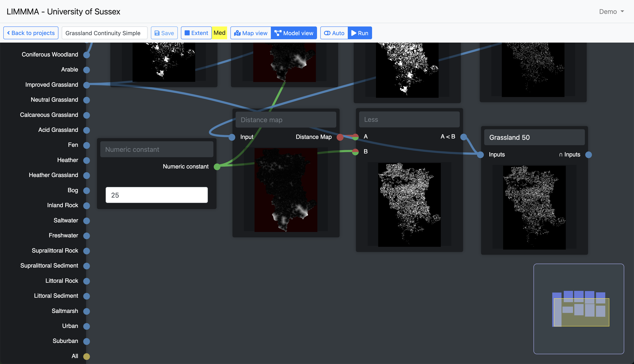Toggle the Auto run switch
The width and height of the screenshot is (634, 364).
click(x=334, y=33)
